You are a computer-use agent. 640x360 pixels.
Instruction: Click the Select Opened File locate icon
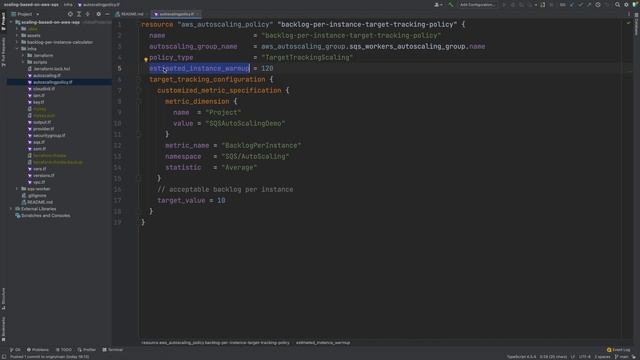pos(70,14)
